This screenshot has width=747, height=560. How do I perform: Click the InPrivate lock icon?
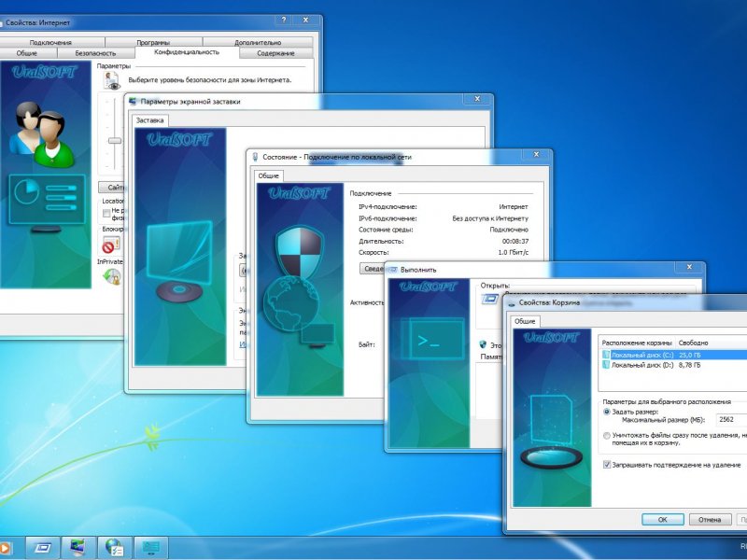(112, 276)
